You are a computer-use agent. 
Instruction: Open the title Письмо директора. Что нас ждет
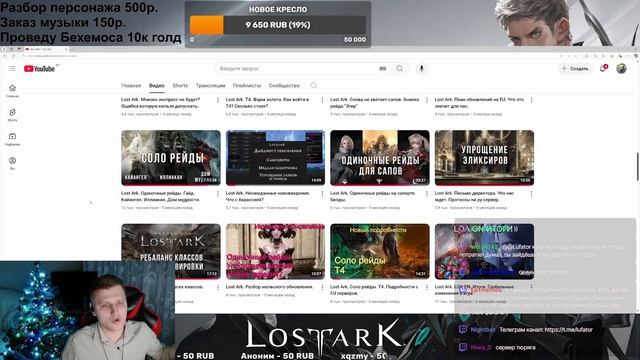tap(474, 196)
